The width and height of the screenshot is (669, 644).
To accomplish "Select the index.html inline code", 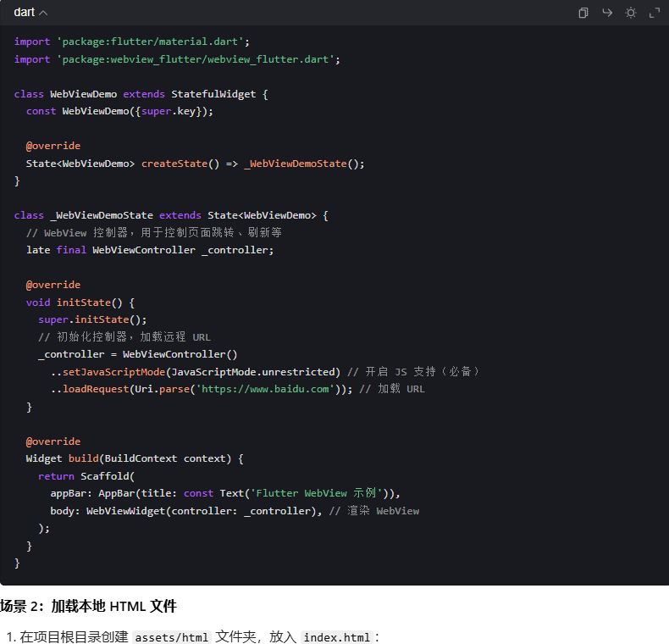I will coord(336,637).
